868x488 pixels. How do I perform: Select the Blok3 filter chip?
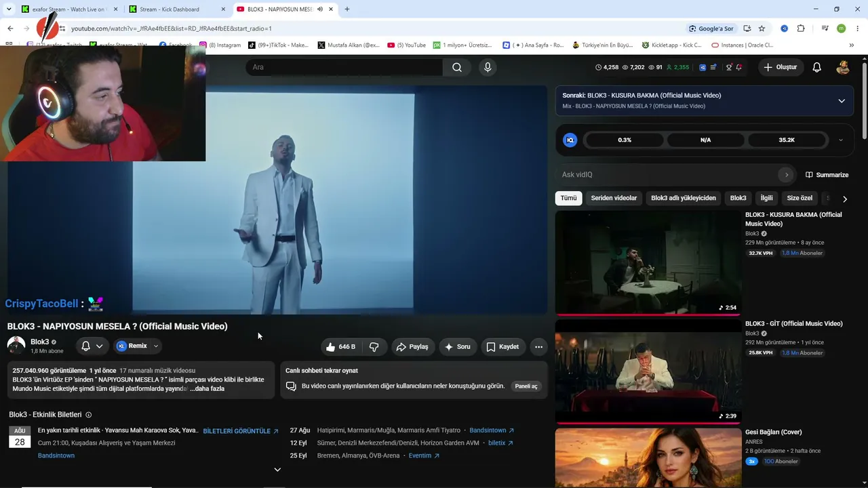tap(738, 198)
